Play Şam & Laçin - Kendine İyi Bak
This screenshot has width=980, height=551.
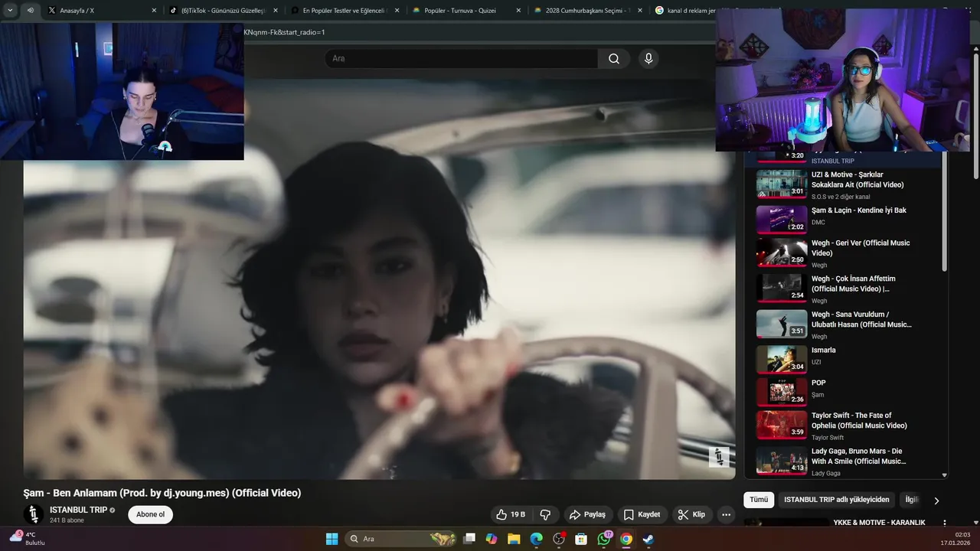[782, 219]
